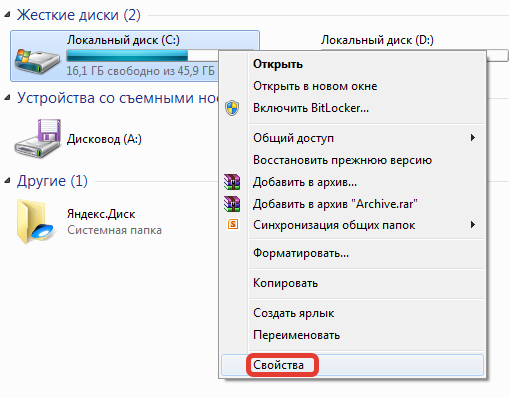This screenshot has height=398, width=509.
Task: Choose Переименовать in the context menu
Action: (x=352, y=335)
